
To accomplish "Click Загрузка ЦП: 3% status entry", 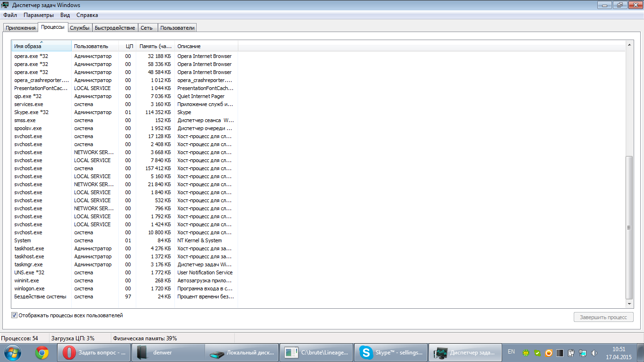I will click(73, 338).
